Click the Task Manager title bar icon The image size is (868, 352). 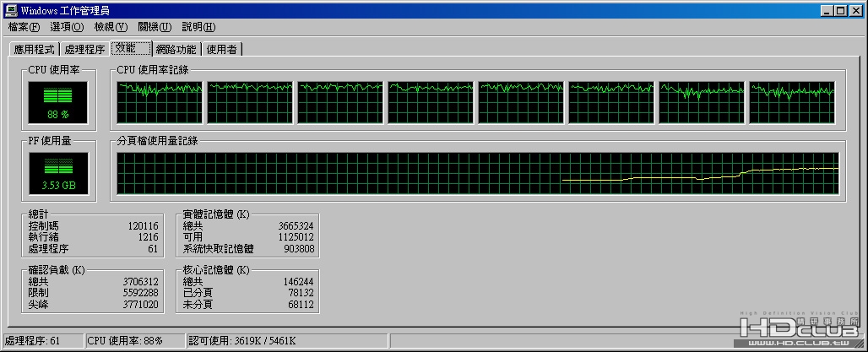click(11, 10)
